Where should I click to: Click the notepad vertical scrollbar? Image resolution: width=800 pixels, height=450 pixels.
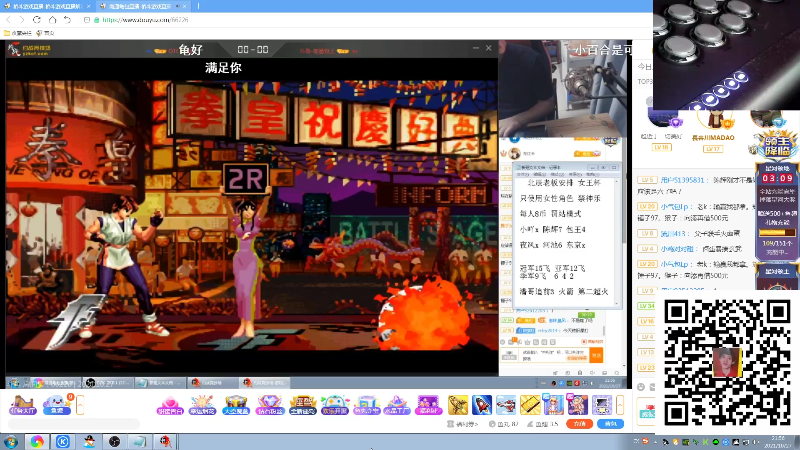click(616, 242)
